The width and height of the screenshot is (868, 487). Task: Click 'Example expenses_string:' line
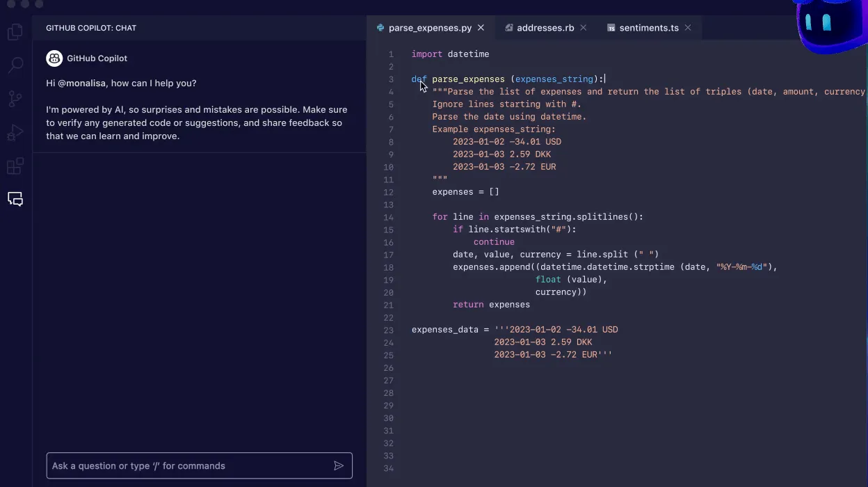pyautogui.click(x=494, y=129)
